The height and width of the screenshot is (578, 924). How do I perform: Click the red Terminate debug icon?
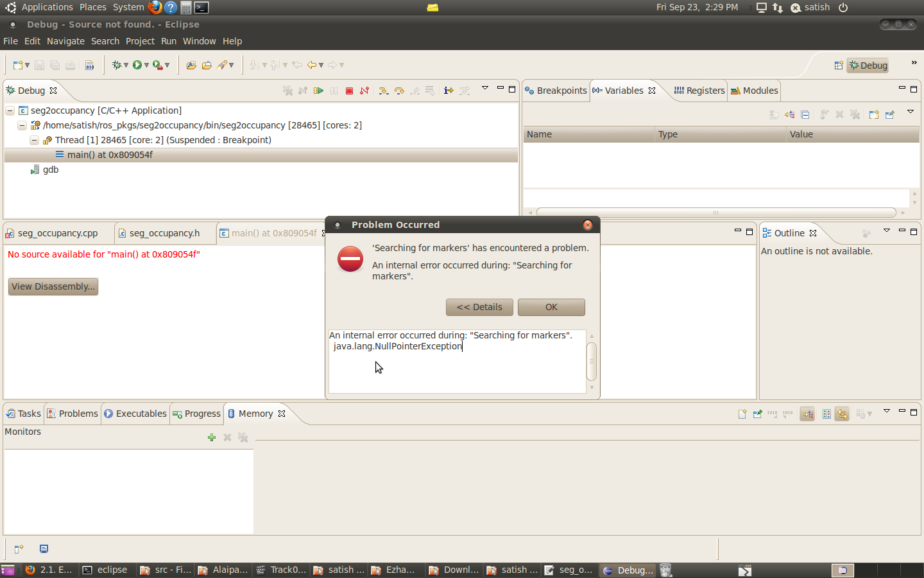tap(349, 91)
